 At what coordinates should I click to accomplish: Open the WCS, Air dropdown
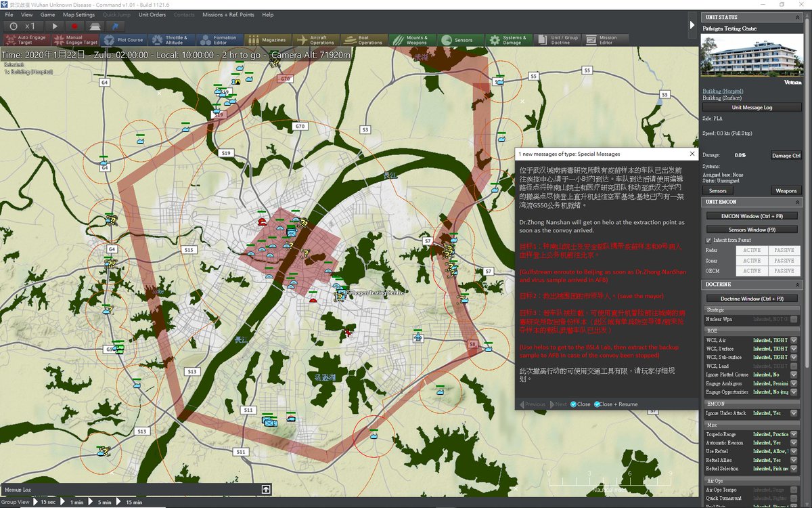pyautogui.click(x=794, y=340)
